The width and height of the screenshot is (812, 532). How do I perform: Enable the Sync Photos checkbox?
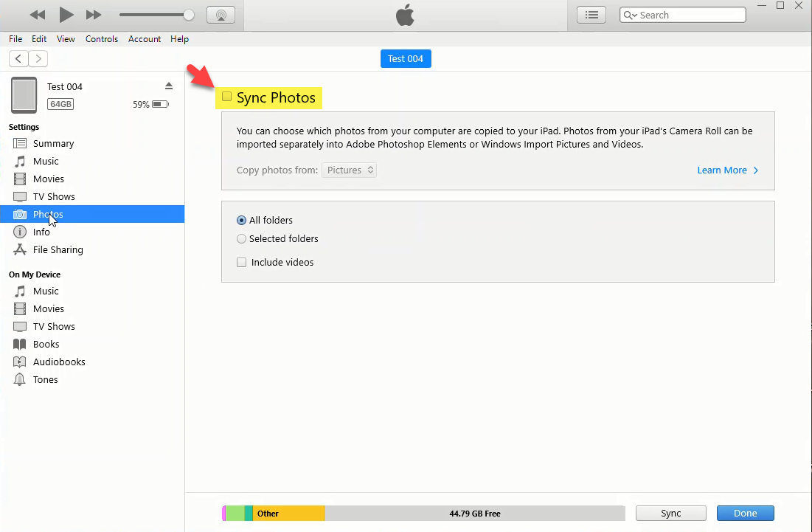tap(227, 97)
